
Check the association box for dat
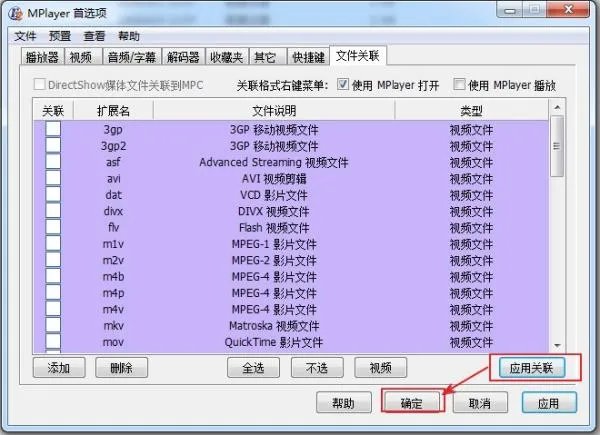[53, 194]
